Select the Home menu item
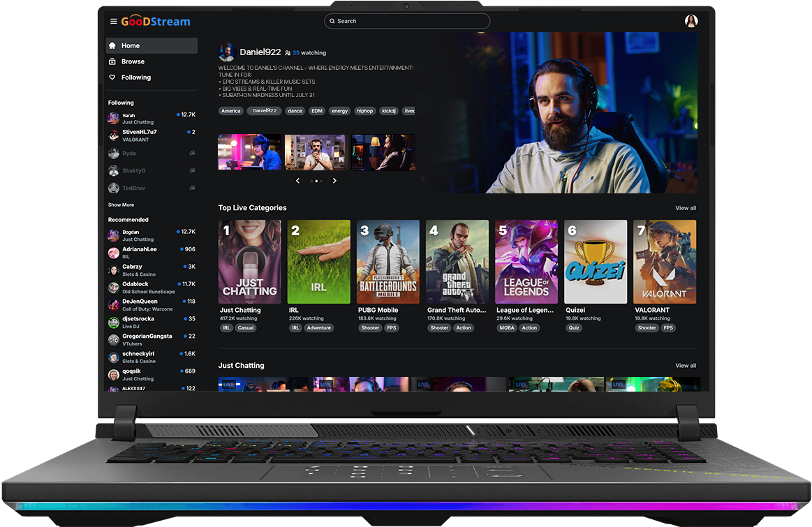 click(152, 45)
